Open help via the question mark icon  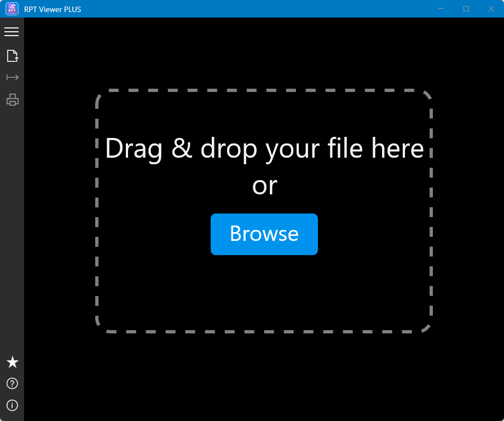(12, 384)
